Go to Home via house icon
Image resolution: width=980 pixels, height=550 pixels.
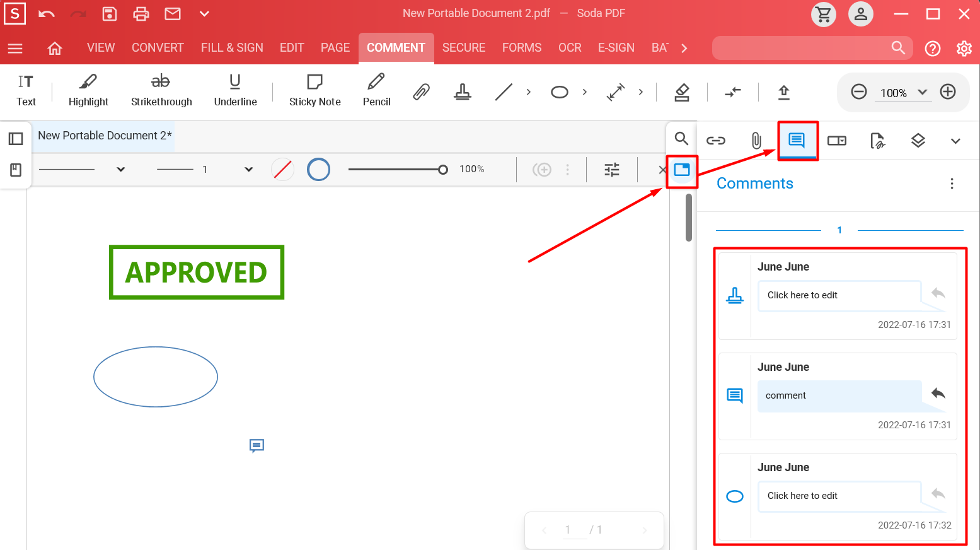click(x=55, y=49)
